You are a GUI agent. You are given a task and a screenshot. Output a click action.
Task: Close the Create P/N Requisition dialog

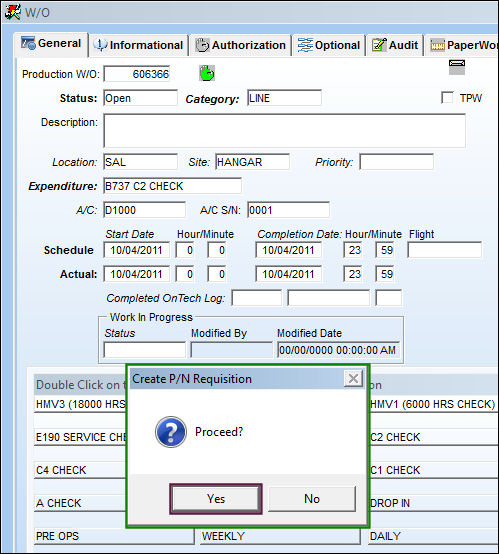pyautogui.click(x=353, y=378)
